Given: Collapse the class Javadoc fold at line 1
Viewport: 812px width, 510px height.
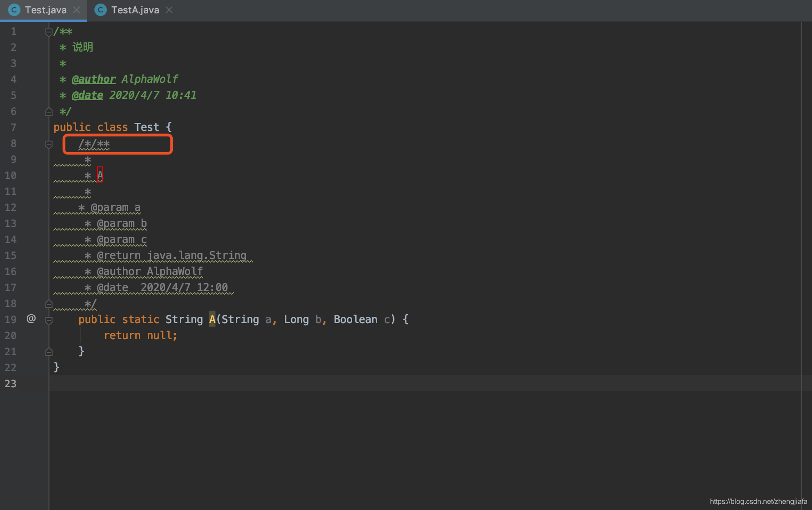Looking at the screenshot, I should click(x=49, y=32).
